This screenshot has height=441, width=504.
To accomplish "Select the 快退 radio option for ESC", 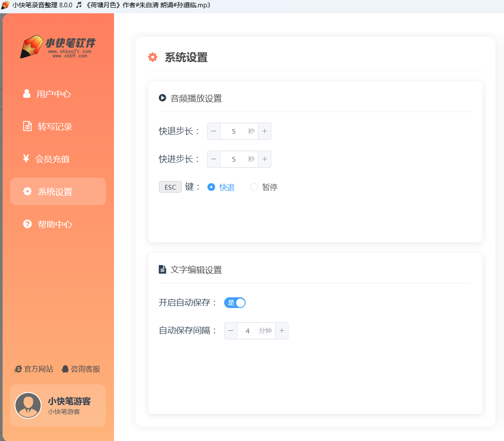I will (211, 187).
